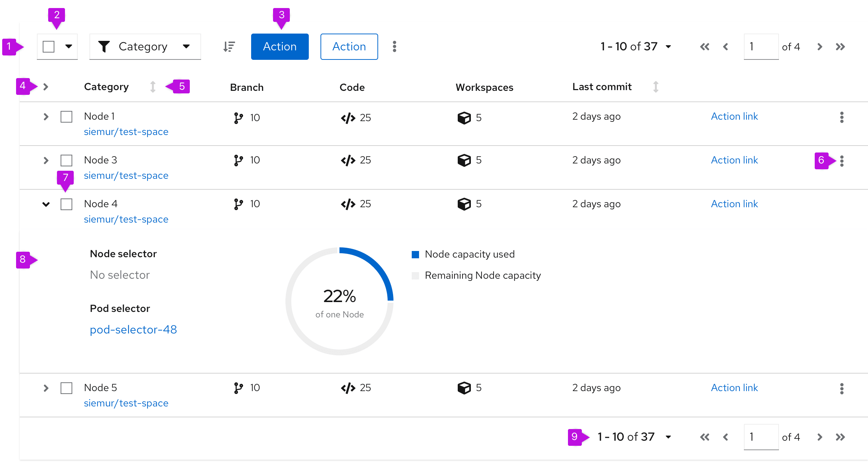Click the branch icon on Node 5
The width and height of the screenshot is (868, 475).
tap(237, 388)
